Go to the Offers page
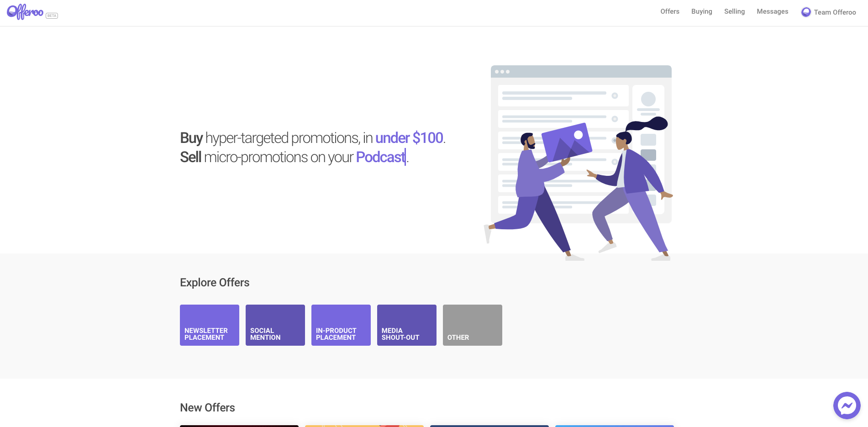This screenshot has width=868, height=427. pyautogui.click(x=669, y=11)
